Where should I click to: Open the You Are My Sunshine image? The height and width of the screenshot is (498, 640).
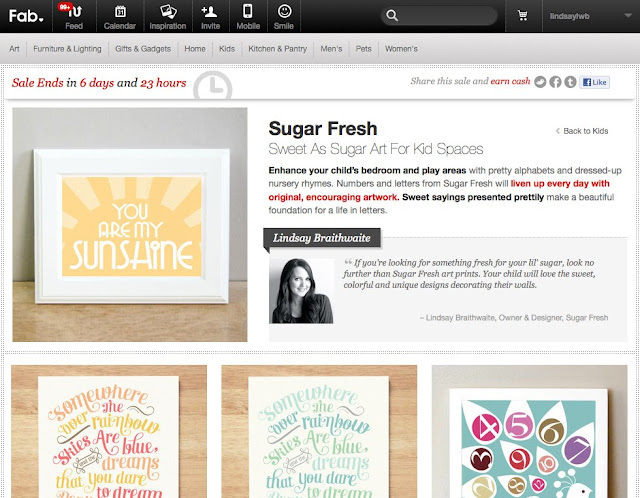130,225
